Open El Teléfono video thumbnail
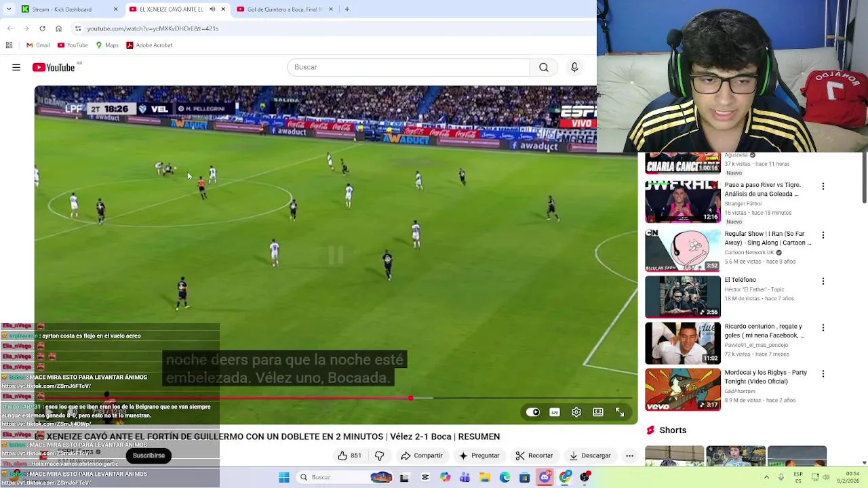 point(683,296)
